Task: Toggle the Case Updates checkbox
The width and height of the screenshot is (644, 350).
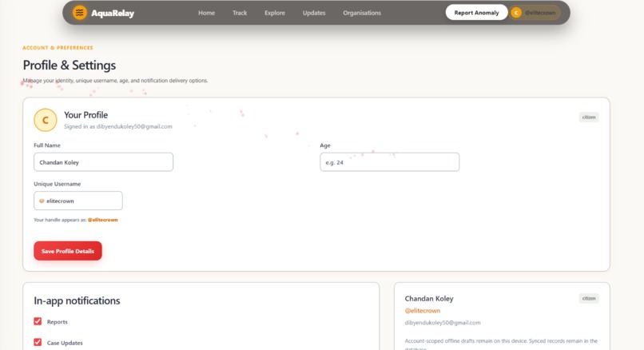Action: 38,342
